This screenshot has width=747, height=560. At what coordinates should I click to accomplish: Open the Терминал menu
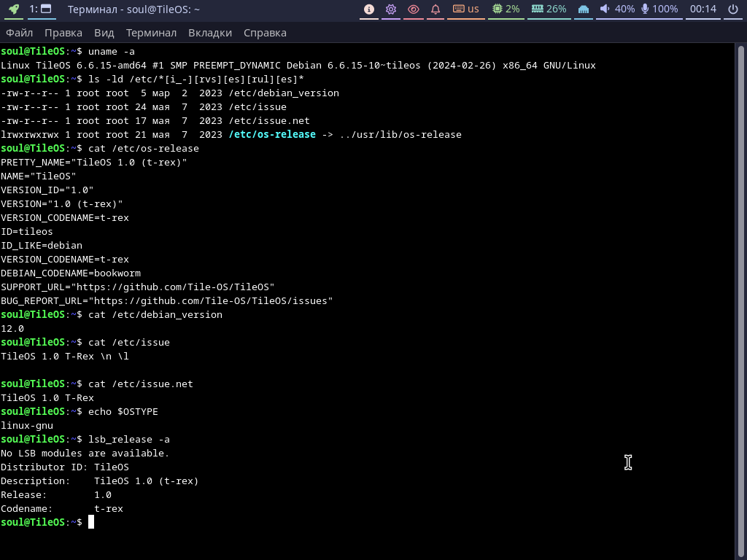point(151,33)
